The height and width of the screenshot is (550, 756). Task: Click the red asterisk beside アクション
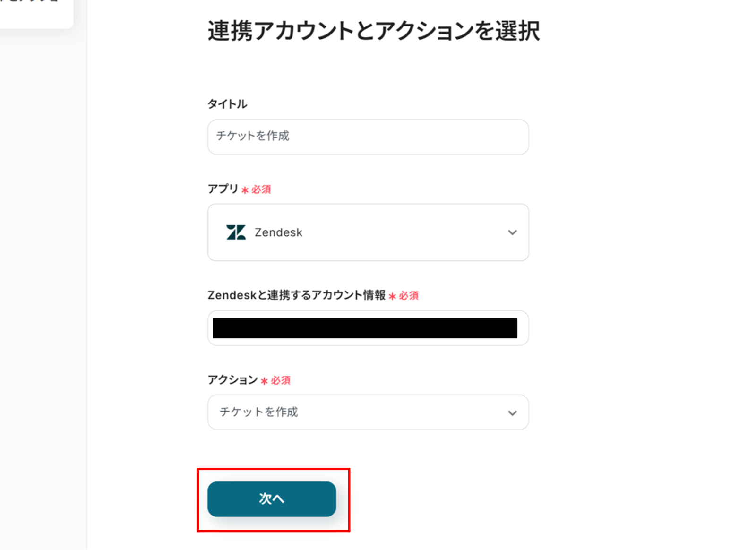tap(264, 381)
